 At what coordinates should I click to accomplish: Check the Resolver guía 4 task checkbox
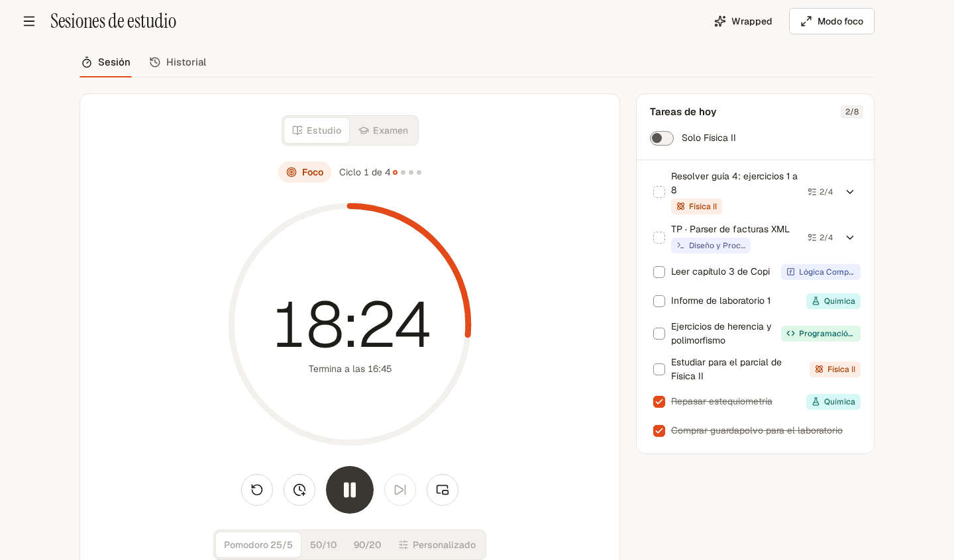pos(659,192)
